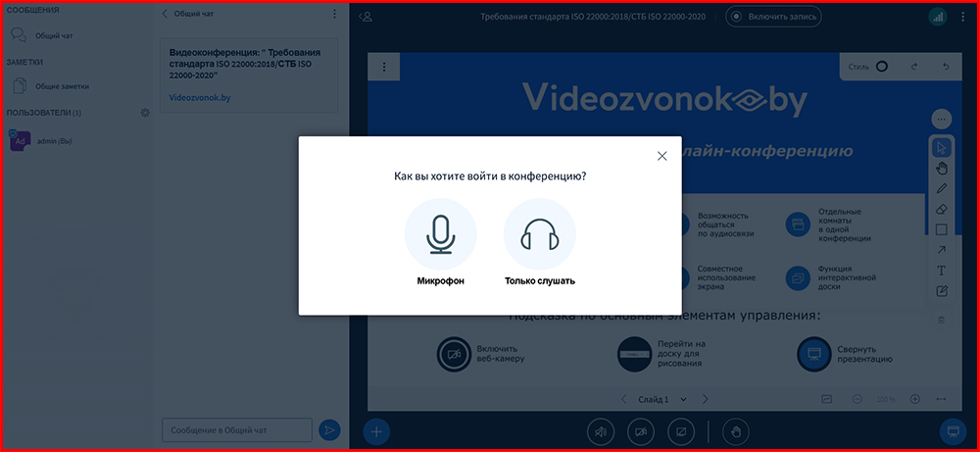Viewport: 980px width, 452px height.
Task: Toggle audio with the speaker button
Action: tap(601, 431)
